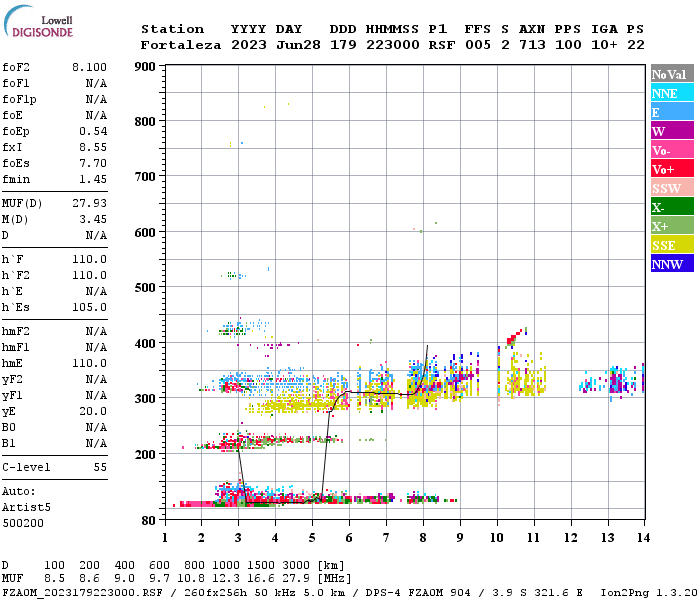Click MUF value 12.3 for 1000 km
The height and width of the screenshot is (600, 700).
pos(226,579)
